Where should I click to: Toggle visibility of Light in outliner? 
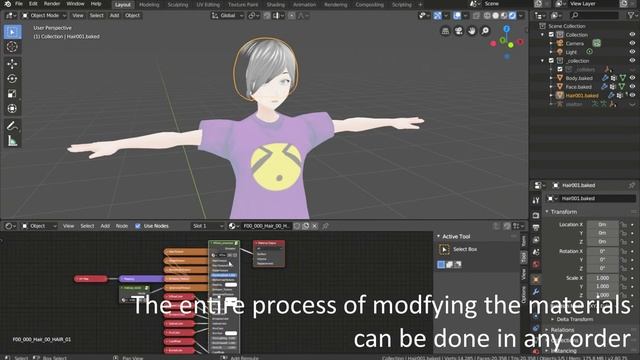(632, 52)
